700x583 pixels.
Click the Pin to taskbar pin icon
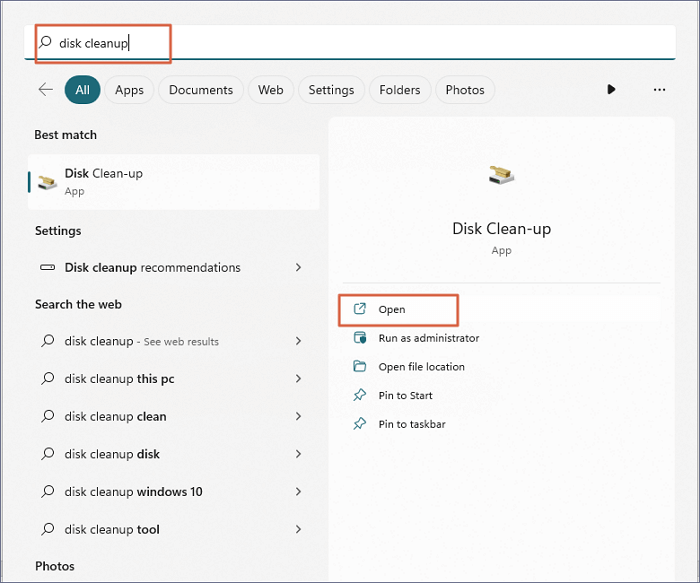click(360, 424)
